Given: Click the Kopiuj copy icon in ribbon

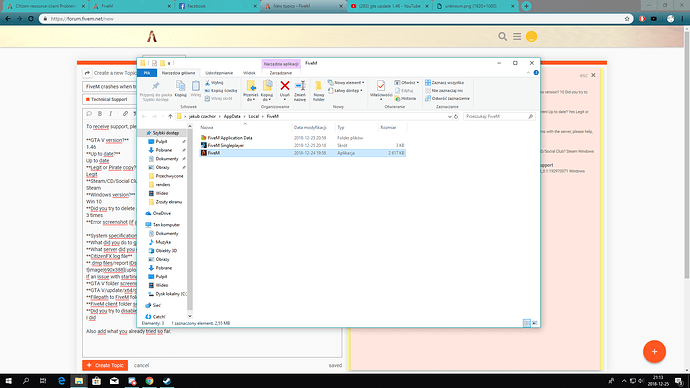Looking at the screenshot, I should pos(180,89).
